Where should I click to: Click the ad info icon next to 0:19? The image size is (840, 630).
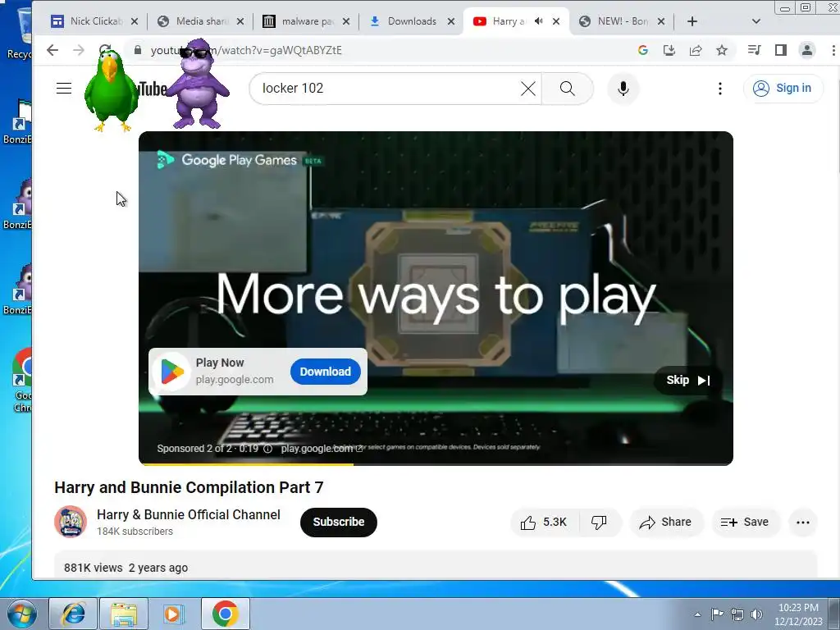point(268,449)
